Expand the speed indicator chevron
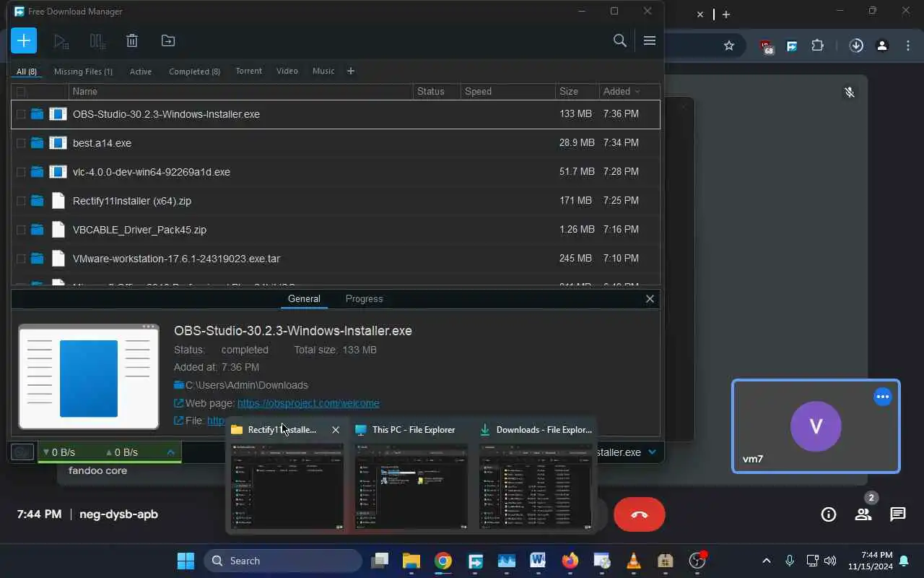The width and height of the screenshot is (924, 578). click(171, 452)
